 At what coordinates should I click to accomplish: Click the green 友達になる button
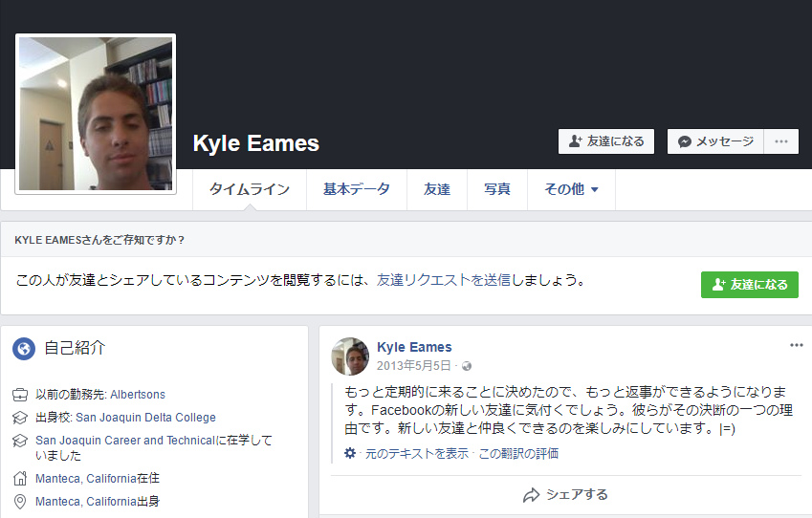pos(749,285)
